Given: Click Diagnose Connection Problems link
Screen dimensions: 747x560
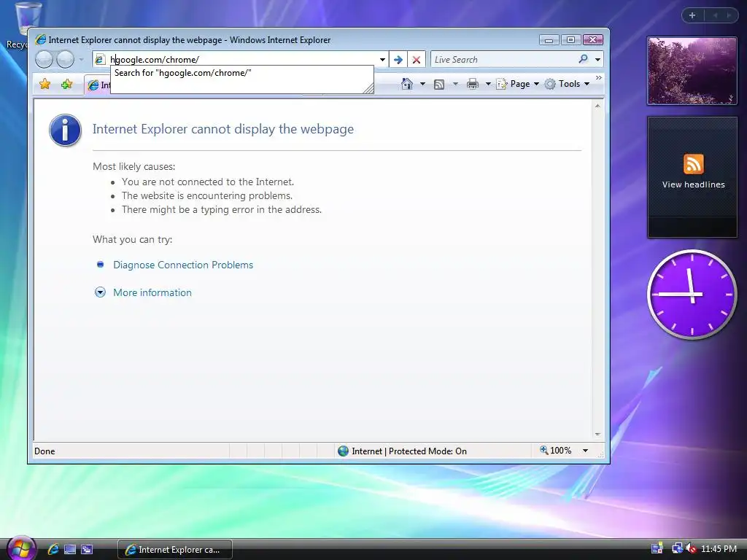Looking at the screenshot, I should (x=183, y=265).
